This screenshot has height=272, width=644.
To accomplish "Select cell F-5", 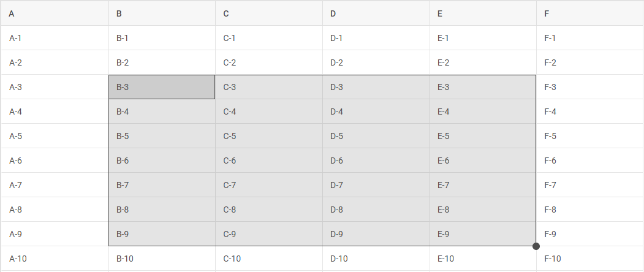I will pos(590,136).
